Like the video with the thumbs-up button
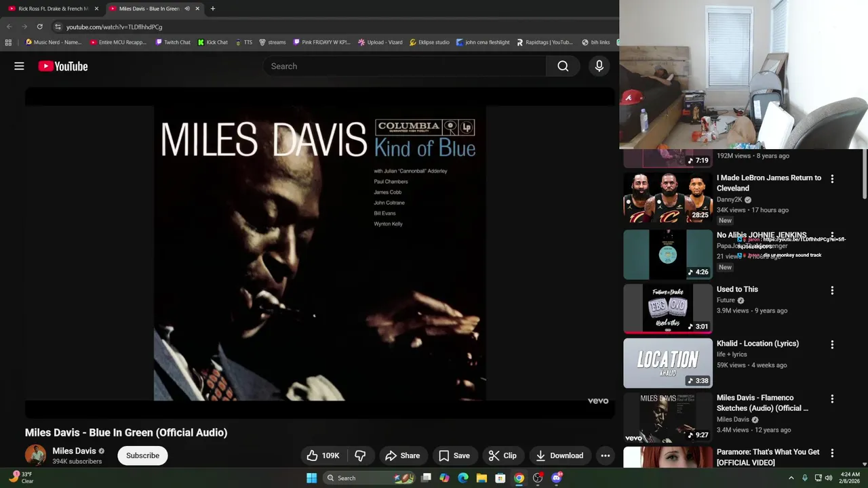868x488 pixels. click(323, 455)
